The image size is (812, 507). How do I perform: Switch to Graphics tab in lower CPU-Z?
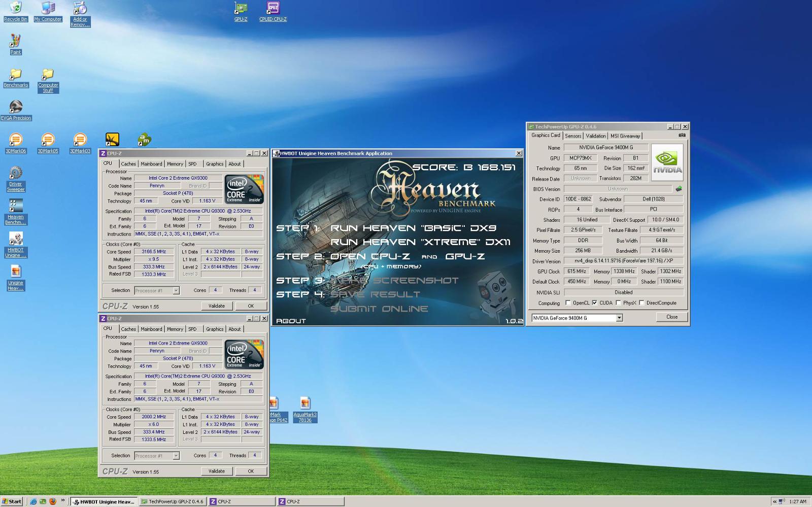click(214, 329)
